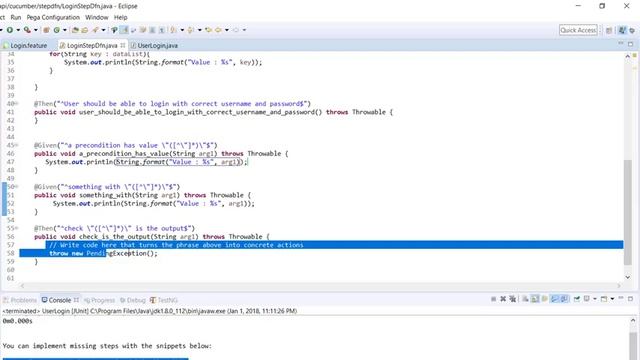The image size is (640, 360).
Task: Close the LoginStepDfn.java tab
Action: point(123,45)
